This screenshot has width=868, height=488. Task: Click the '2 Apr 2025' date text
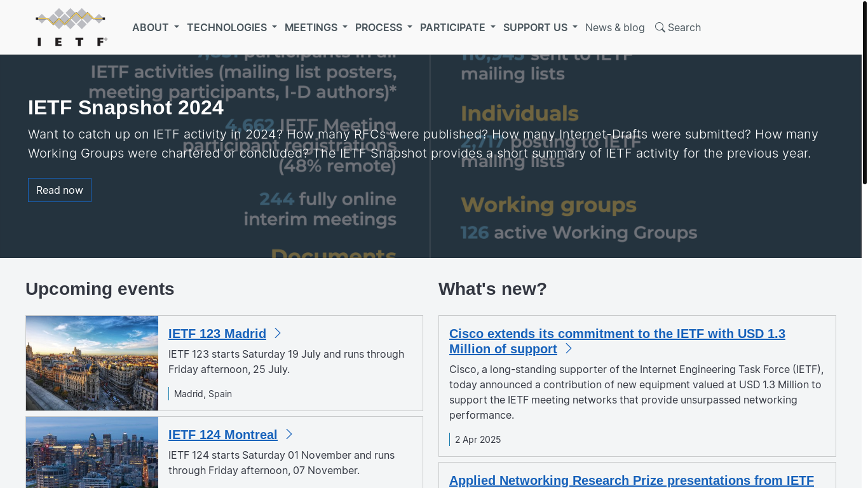(478, 440)
